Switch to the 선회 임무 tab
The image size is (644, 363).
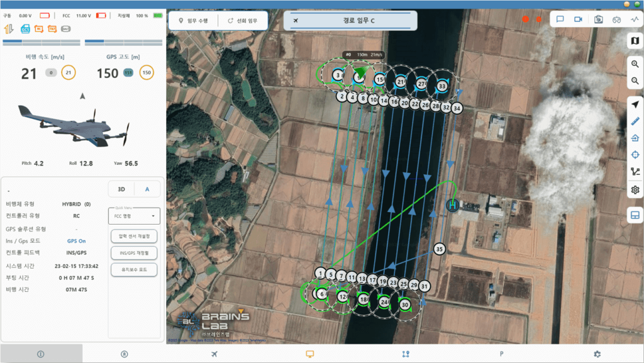pos(243,21)
